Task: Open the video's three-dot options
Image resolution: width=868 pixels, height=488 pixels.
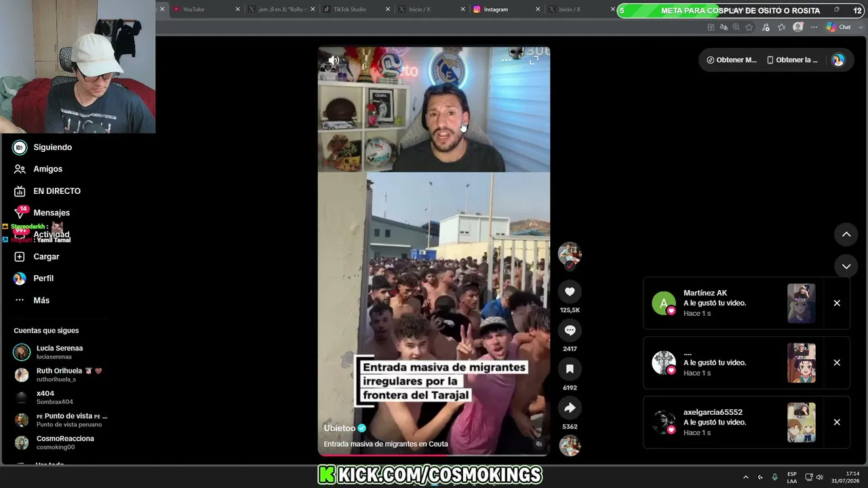Action: [507, 60]
